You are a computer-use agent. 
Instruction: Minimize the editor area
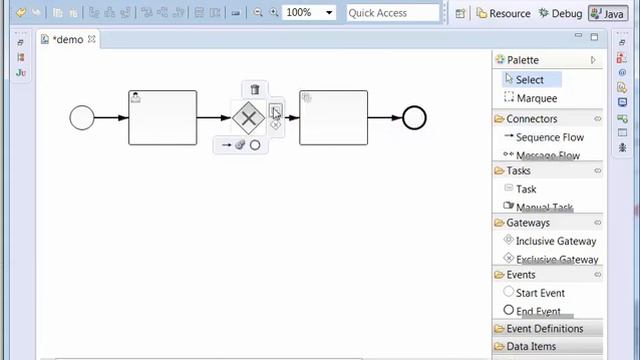[x=578, y=36]
